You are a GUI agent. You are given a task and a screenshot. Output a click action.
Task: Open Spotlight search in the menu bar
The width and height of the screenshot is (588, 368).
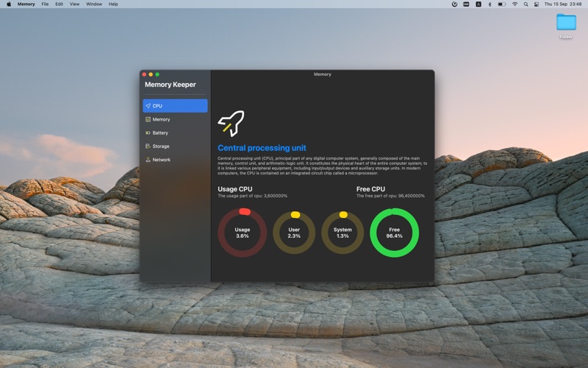click(x=526, y=4)
